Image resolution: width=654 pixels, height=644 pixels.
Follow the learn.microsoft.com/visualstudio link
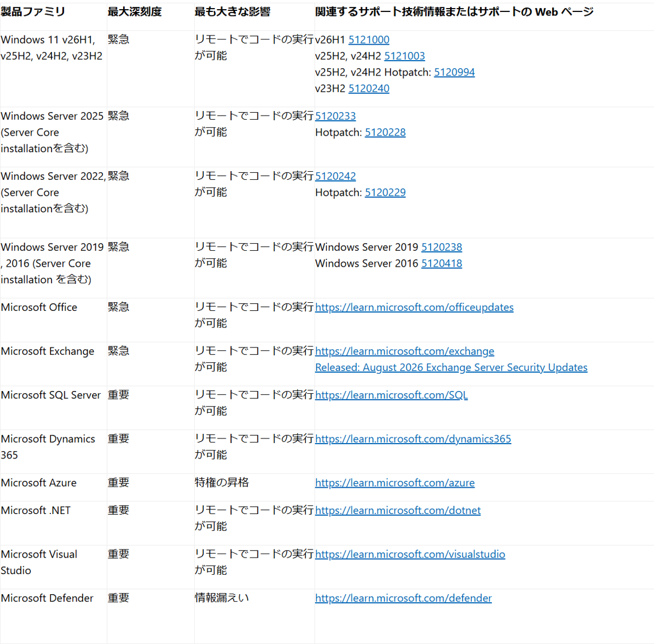click(x=410, y=554)
